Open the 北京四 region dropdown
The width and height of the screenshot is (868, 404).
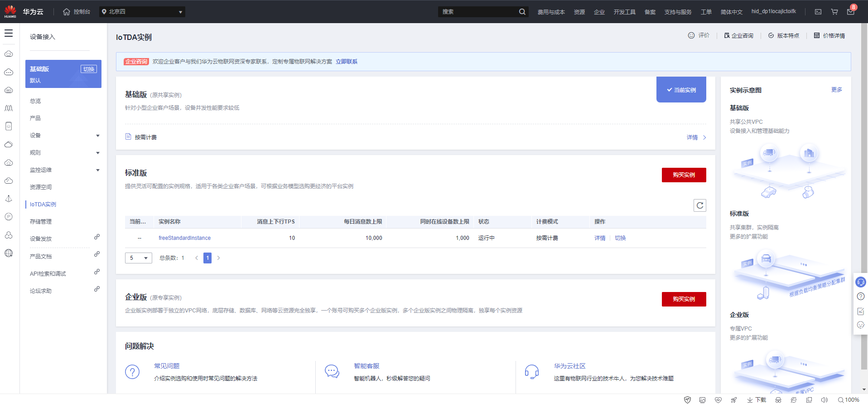(142, 12)
